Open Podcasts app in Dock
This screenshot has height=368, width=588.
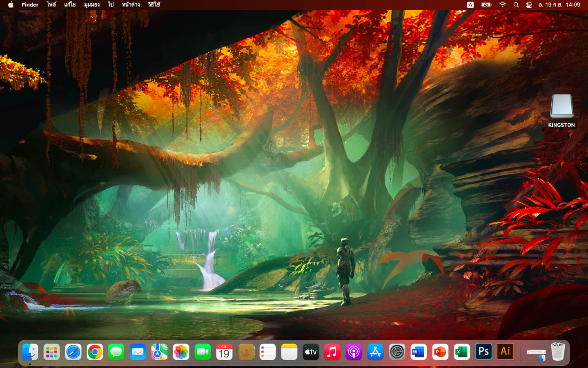point(354,352)
